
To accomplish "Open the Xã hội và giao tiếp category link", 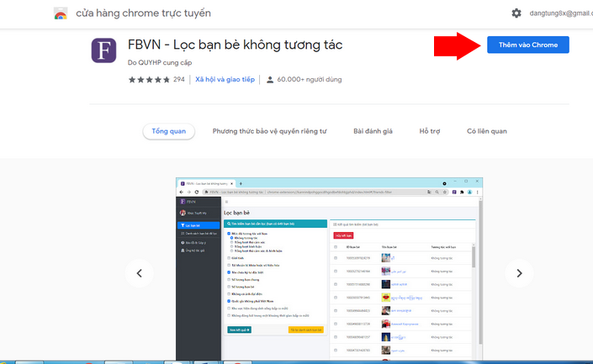I will click(x=225, y=79).
